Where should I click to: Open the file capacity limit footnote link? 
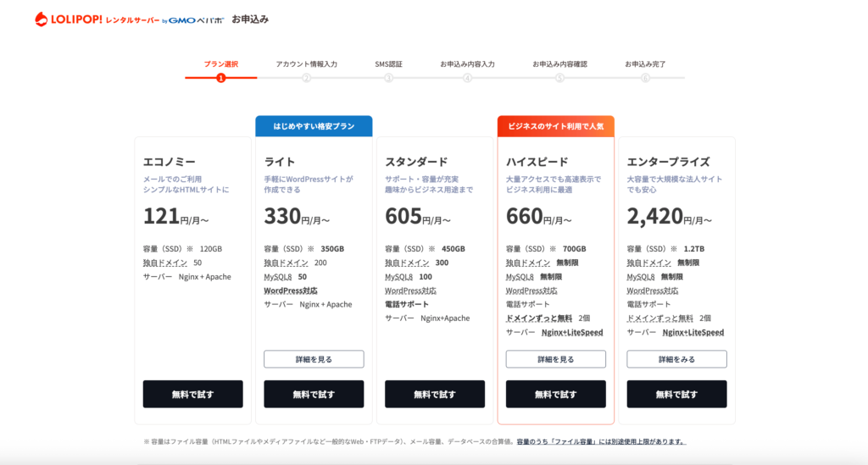(601, 441)
